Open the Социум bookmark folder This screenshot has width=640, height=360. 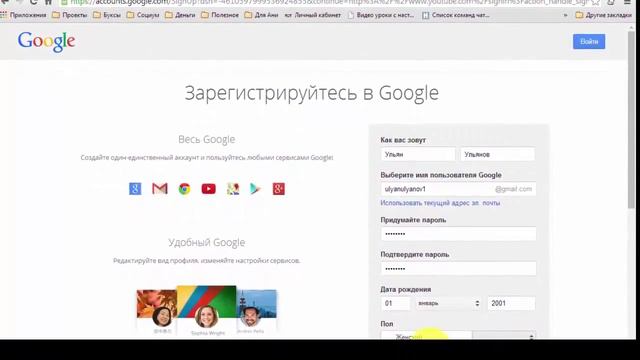143,15
